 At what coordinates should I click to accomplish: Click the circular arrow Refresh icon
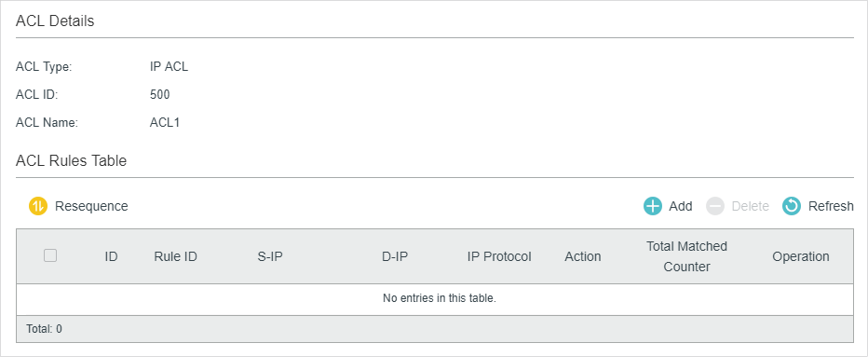coord(792,206)
